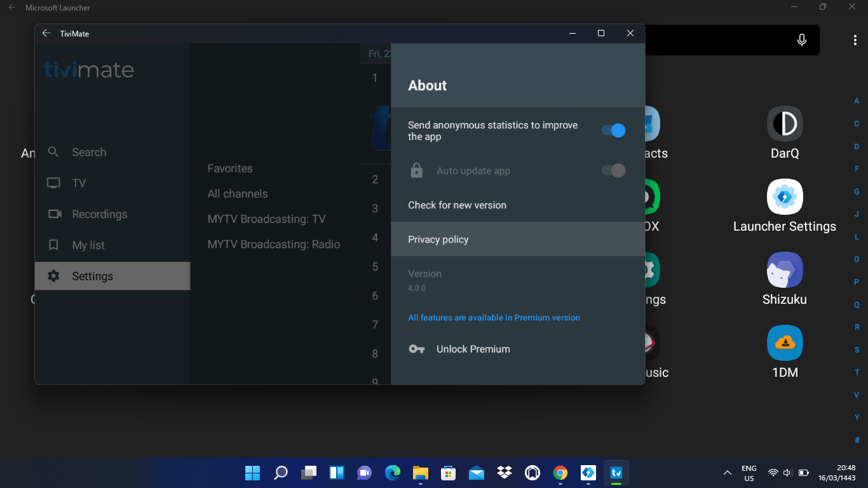This screenshot has width=868, height=488.
Task: Click the TiviMate taskbar icon
Action: [x=616, y=473]
